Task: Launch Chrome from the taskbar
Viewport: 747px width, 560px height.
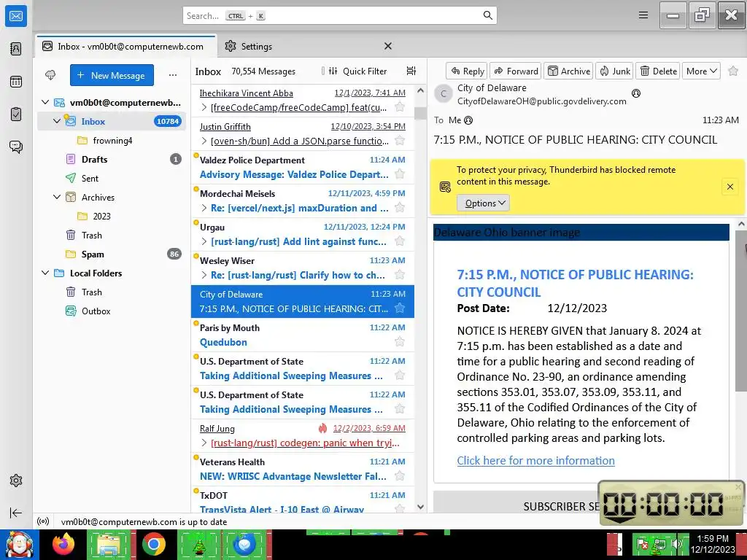Action: [x=153, y=544]
